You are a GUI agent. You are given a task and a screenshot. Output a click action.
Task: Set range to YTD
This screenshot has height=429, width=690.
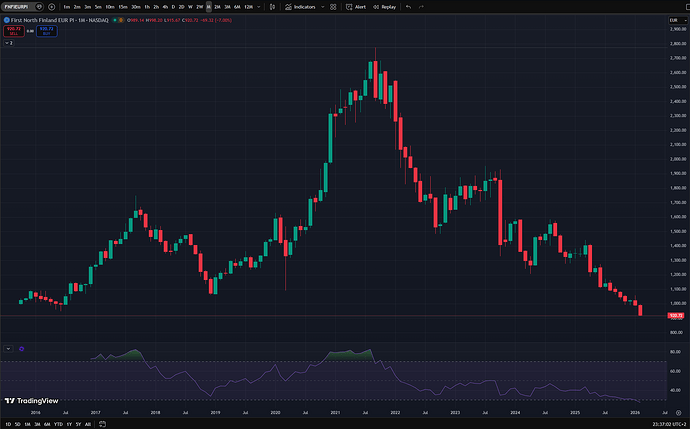(58, 424)
